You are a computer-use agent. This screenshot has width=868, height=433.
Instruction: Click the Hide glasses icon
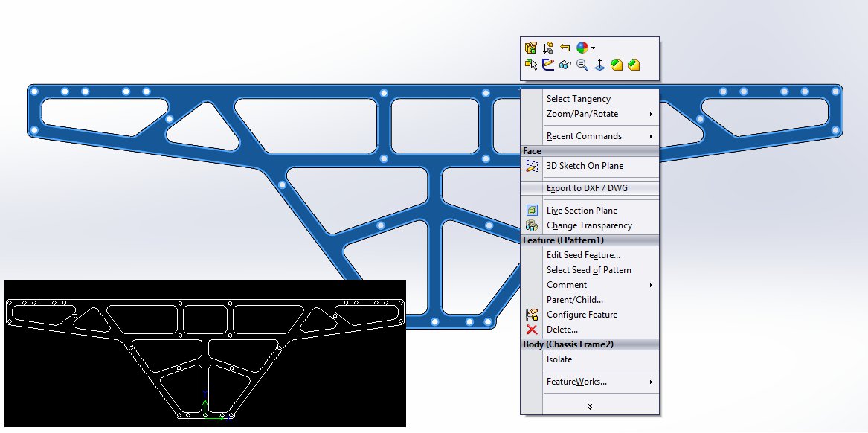point(565,65)
